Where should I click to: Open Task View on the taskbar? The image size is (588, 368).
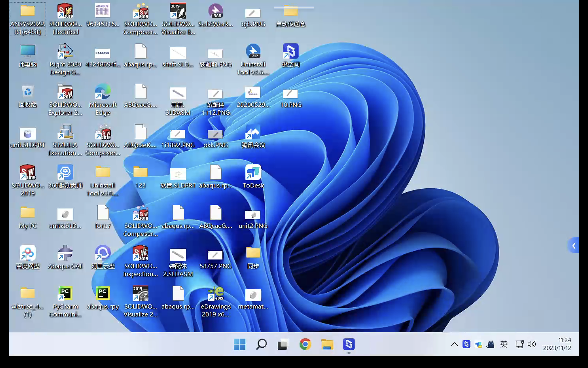pyautogui.click(x=283, y=344)
